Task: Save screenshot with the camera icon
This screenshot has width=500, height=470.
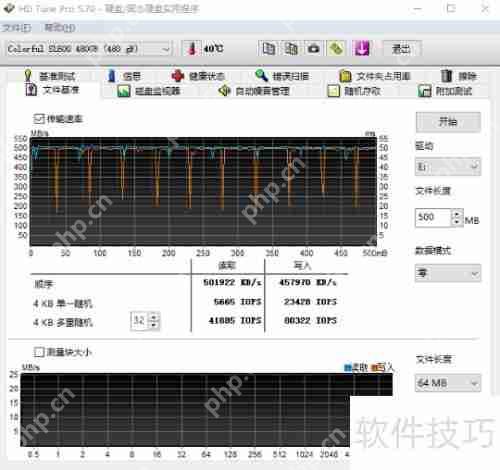Action: [314, 49]
